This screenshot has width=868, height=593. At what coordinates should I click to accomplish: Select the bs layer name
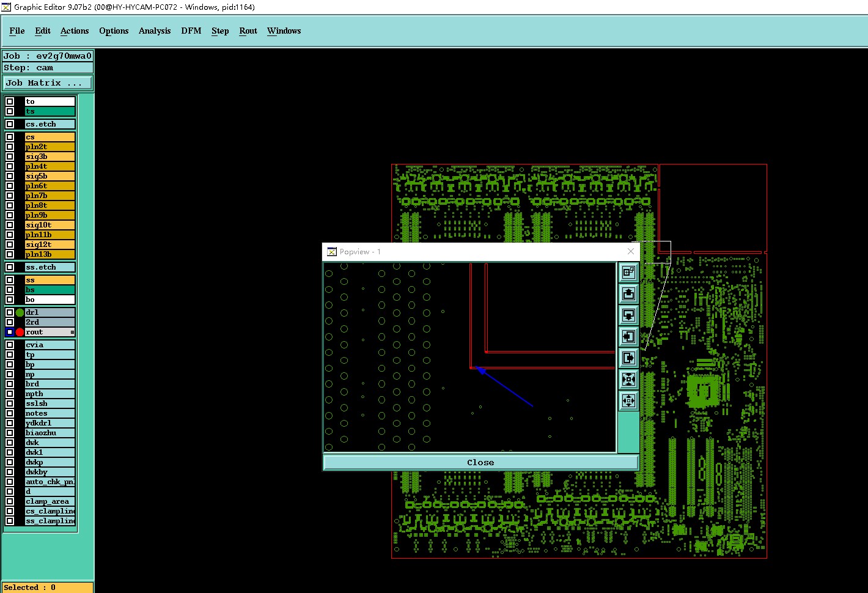[50, 290]
